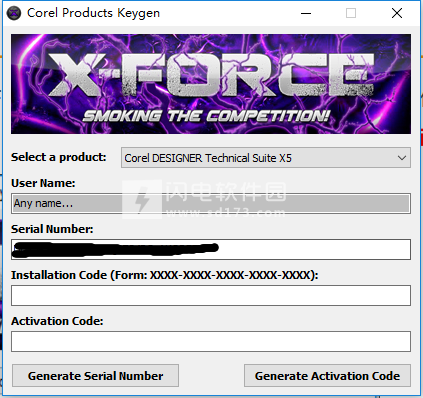The width and height of the screenshot is (423, 398).
Task: Click Generate Serial Number button
Action: click(95, 376)
